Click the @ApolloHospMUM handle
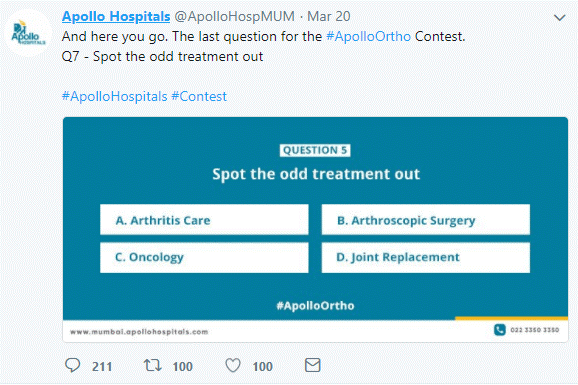Viewport: 578px width, 385px height. (234, 16)
